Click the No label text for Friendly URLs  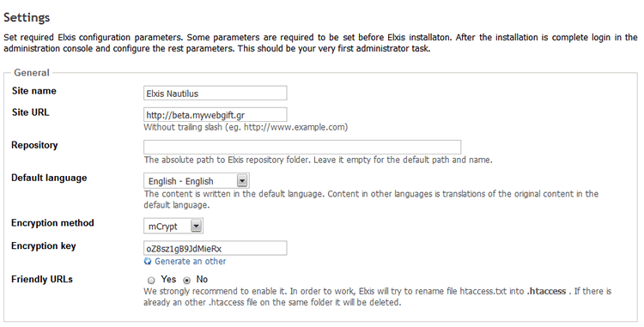(202, 279)
